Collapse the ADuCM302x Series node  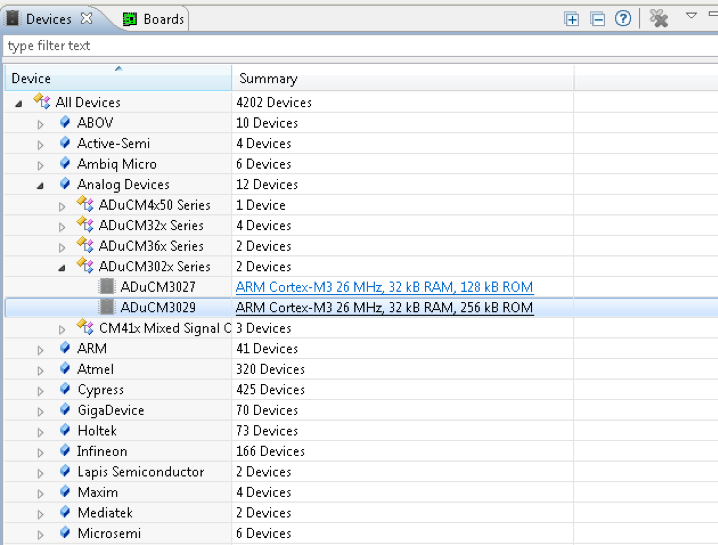(62, 268)
